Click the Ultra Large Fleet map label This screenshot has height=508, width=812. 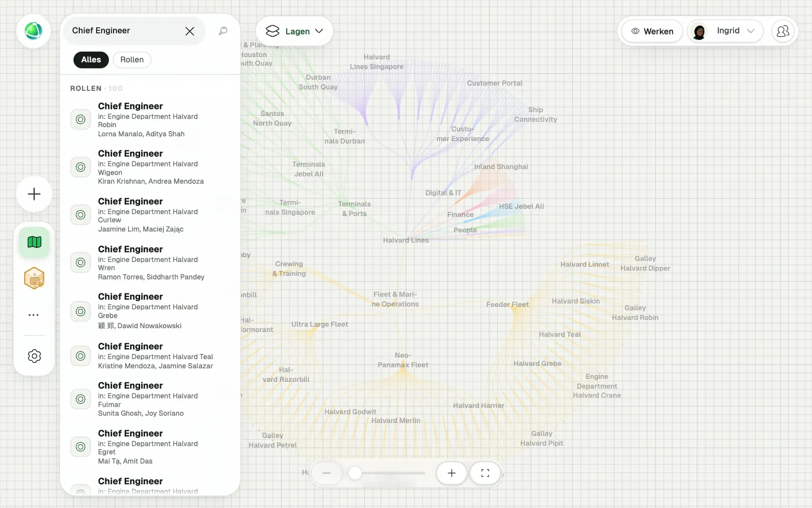tap(319, 324)
